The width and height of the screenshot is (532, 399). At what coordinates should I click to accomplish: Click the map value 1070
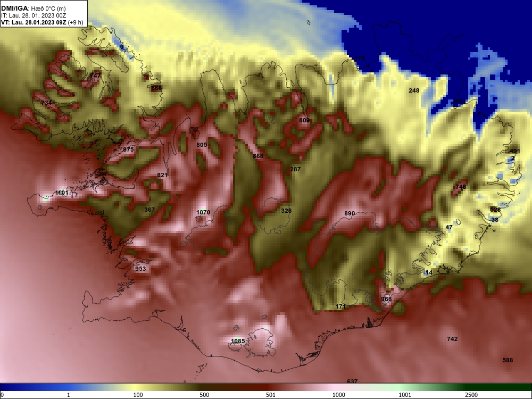(x=203, y=212)
